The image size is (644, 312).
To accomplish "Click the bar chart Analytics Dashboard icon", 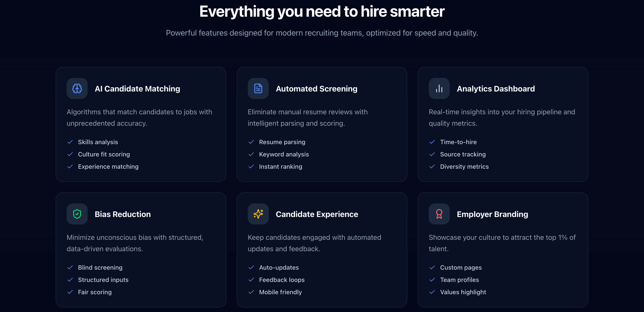I will pyautogui.click(x=439, y=88).
